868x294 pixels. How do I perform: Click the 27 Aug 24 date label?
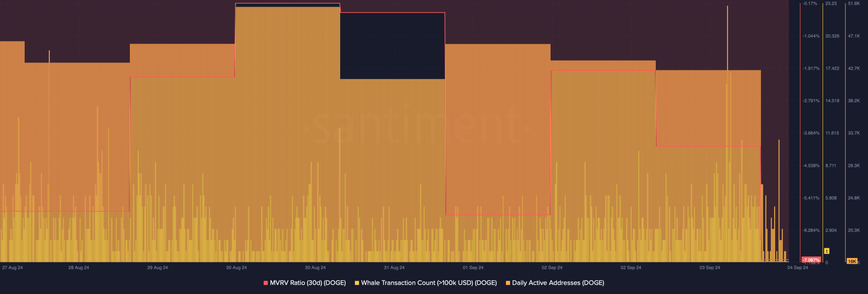13,268
